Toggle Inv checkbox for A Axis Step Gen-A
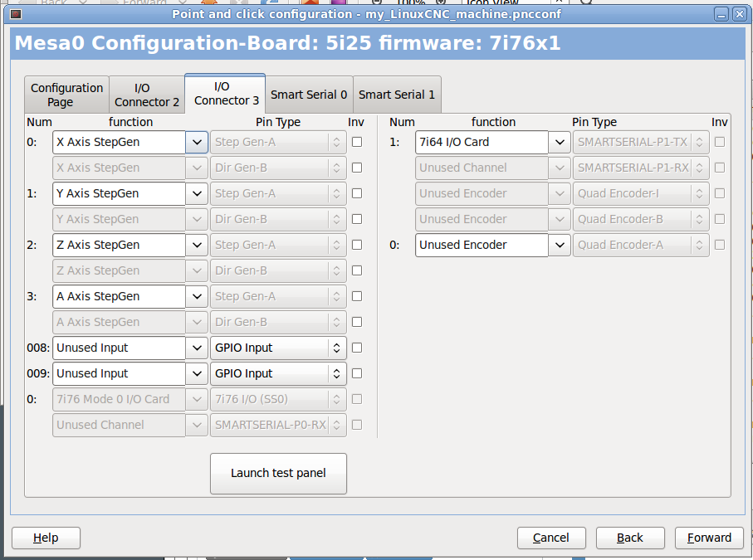 (x=357, y=296)
